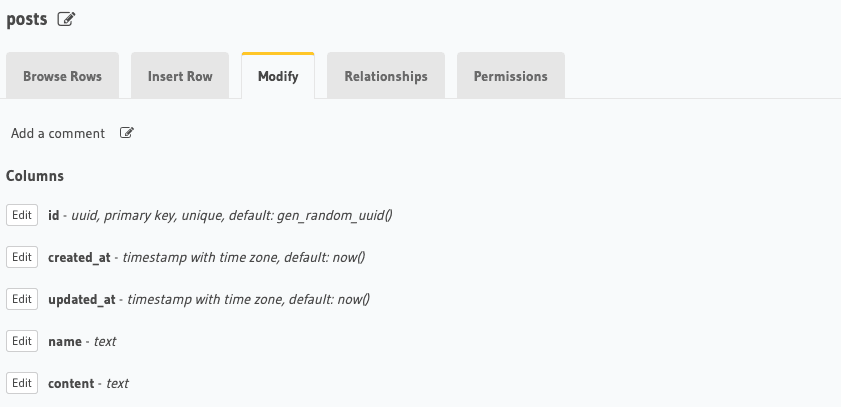Image resolution: width=841 pixels, height=407 pixels.
Task: Click the name column label
Action: click(65, 342)
